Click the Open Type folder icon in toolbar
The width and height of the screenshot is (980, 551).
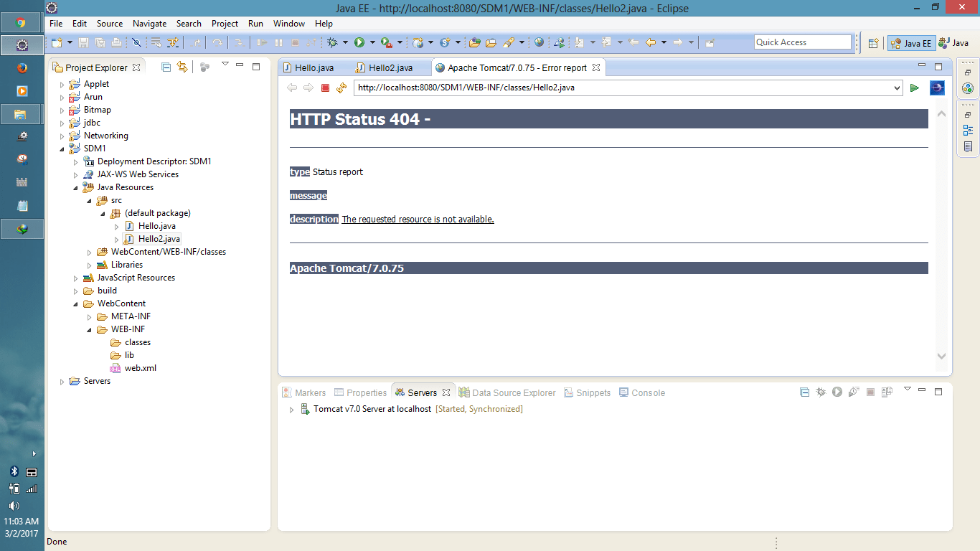474,42
